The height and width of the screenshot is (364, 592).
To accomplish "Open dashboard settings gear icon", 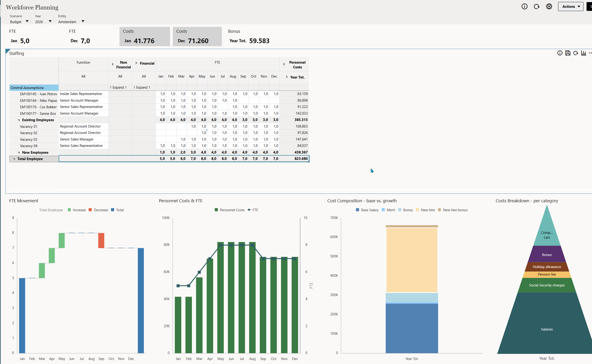I will tap(549, 7).
